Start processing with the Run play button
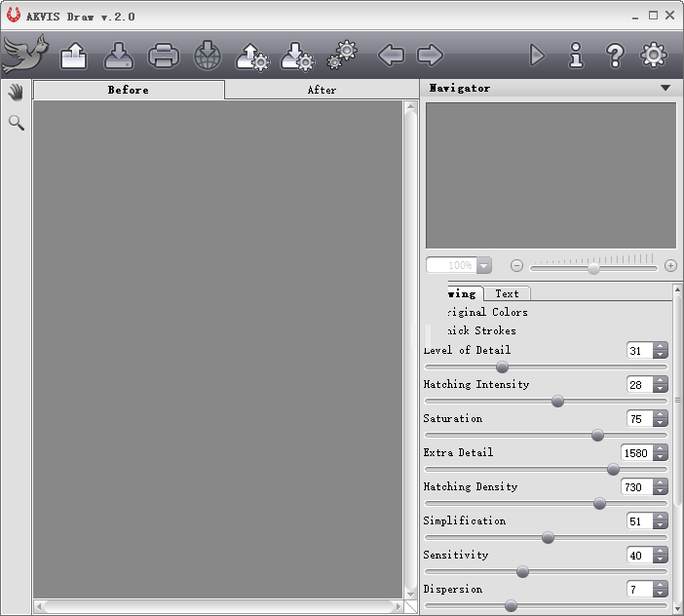This screenshot has width=684, height=616. [537, 56]
